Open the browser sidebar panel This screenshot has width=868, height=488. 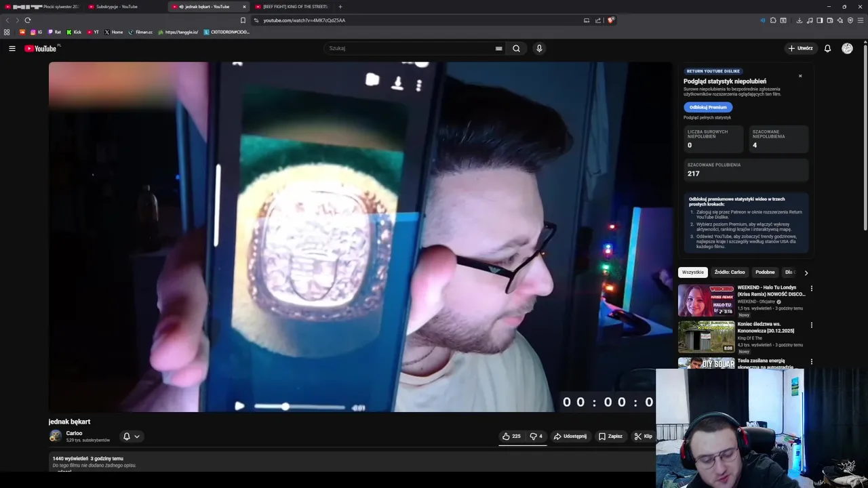tap(819, 20)
